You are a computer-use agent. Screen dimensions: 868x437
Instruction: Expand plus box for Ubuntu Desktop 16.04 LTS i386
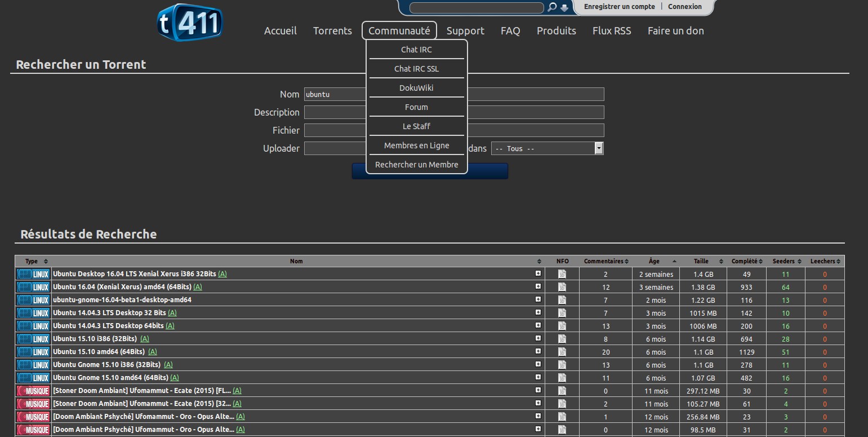pos(538,273)
